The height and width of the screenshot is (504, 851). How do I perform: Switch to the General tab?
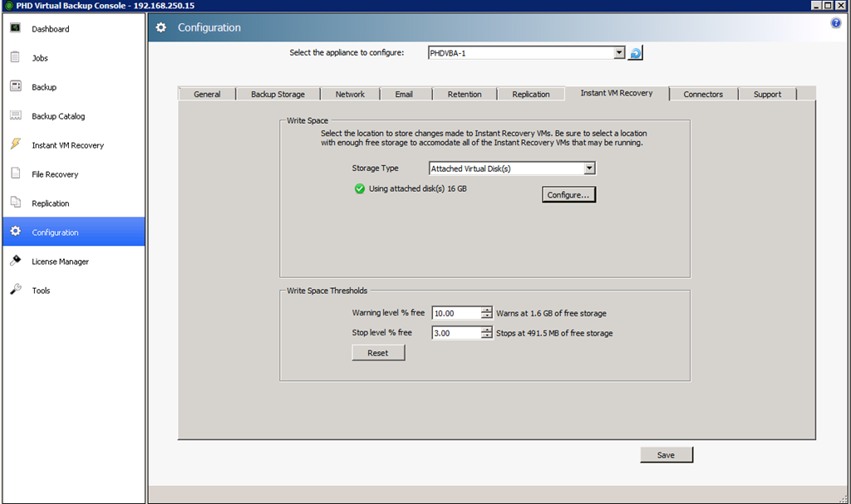[207, 94]
